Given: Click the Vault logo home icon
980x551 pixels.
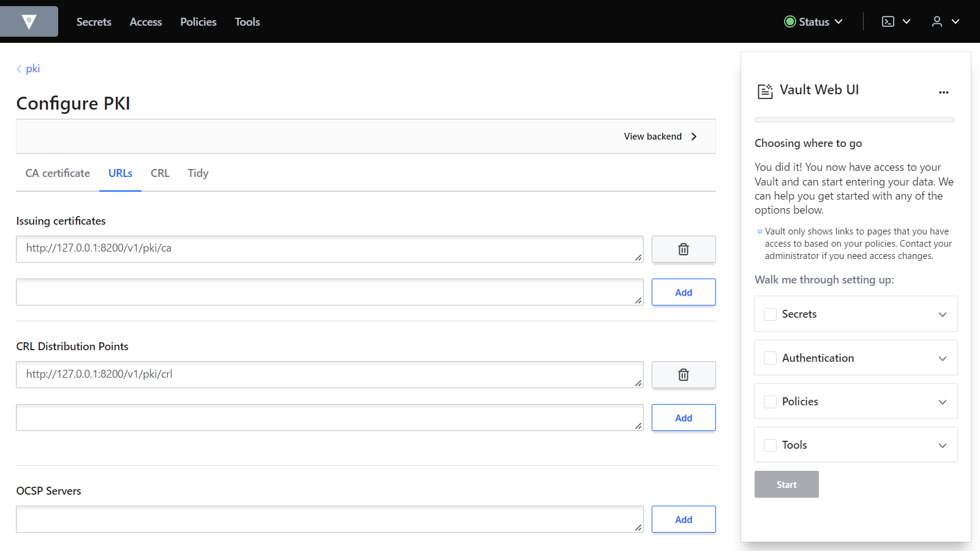Looking at the screenshot, I should pyautogui.click(x=29, y=22).
